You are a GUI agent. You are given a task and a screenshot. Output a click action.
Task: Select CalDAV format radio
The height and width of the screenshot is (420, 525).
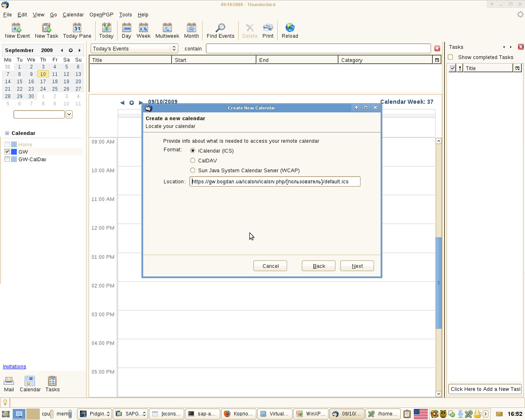tap(193, 160)
